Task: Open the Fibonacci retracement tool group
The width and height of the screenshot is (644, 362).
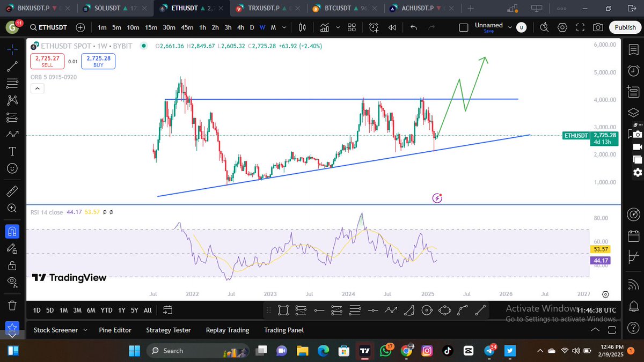Action: (x=12, y=83)
